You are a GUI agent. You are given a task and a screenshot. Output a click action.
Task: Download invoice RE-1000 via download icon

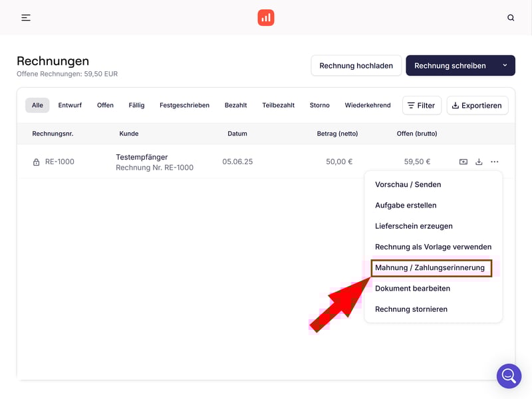point(479,162)
